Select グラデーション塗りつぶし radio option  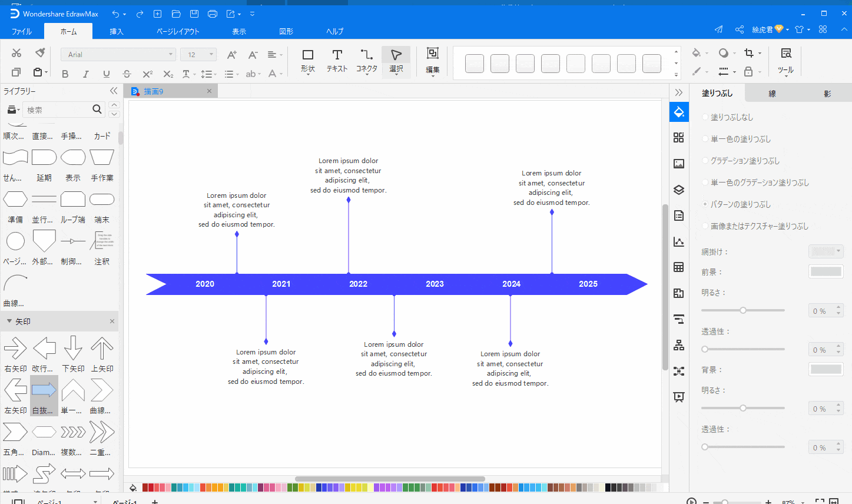point(705,161)
